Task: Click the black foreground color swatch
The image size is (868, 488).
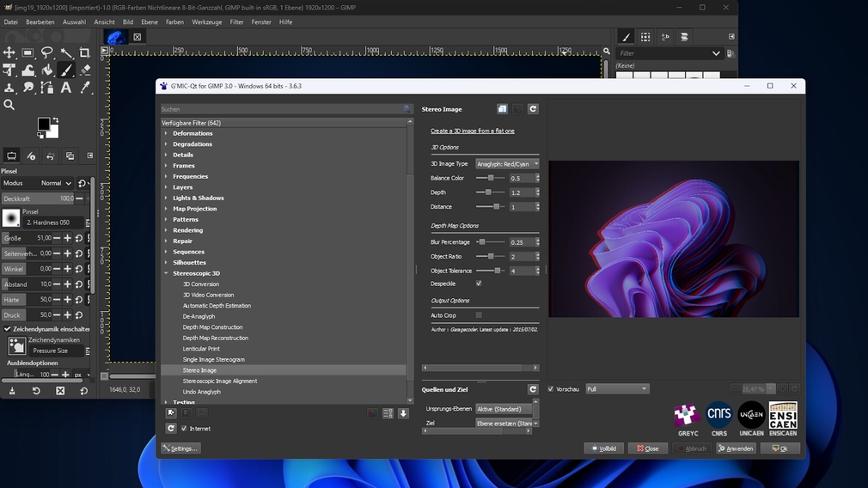Action: coord(43,124)
